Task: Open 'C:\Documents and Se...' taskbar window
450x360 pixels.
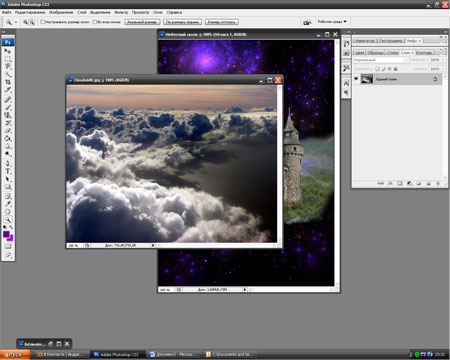Action: pos(230,354)
